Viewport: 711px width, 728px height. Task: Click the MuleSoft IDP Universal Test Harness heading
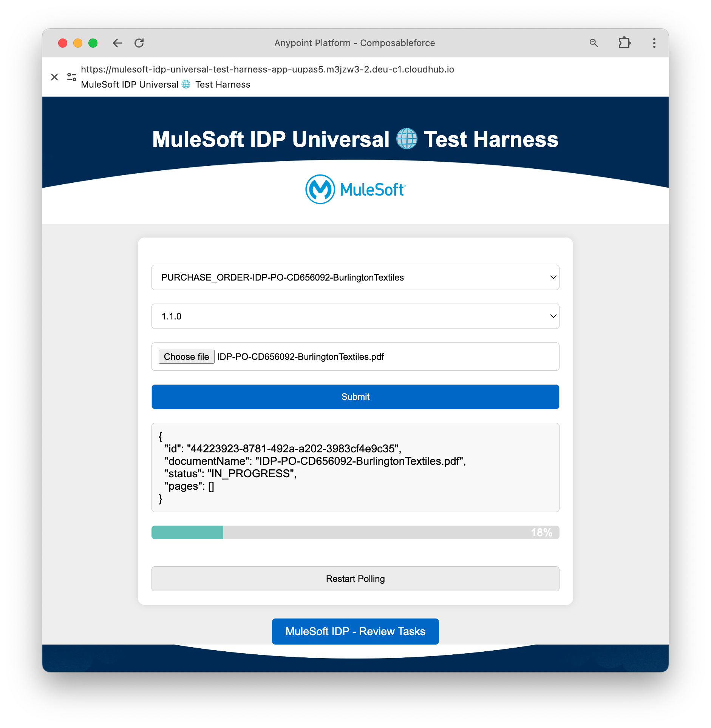click(355, 139)
